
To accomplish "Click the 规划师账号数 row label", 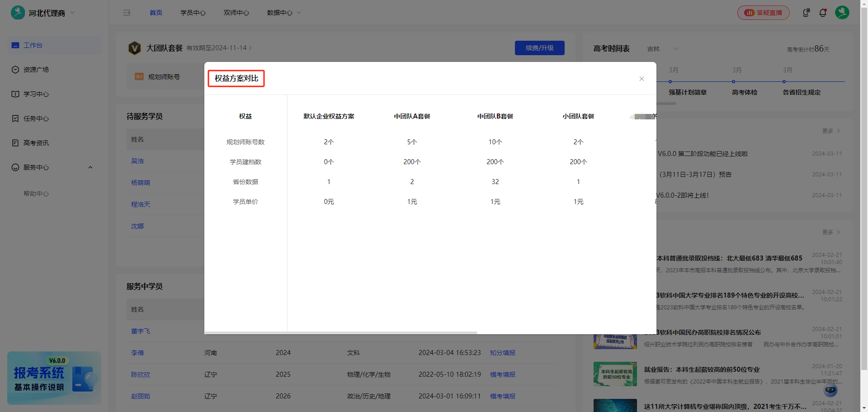I will (245, 142).
